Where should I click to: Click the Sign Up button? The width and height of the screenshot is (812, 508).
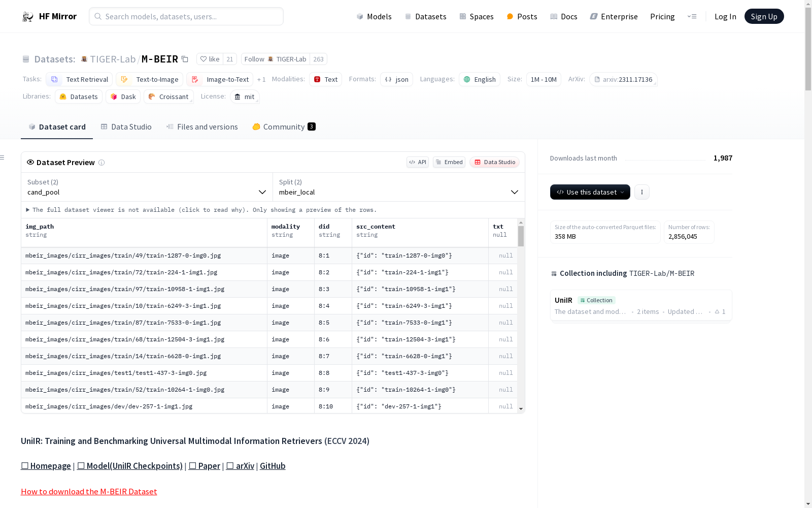764,16
